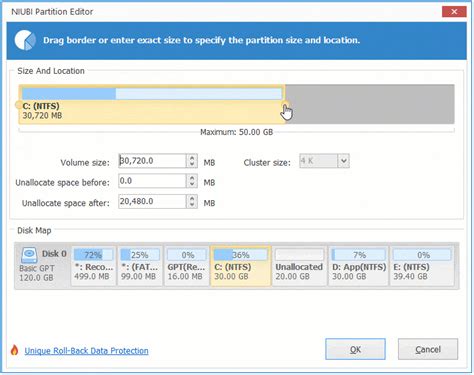Image resolution: width=474 pixels, height=375 pixels.
Task: Click the Maximum: 50.00 GB label
Action: tap(236, 132)
